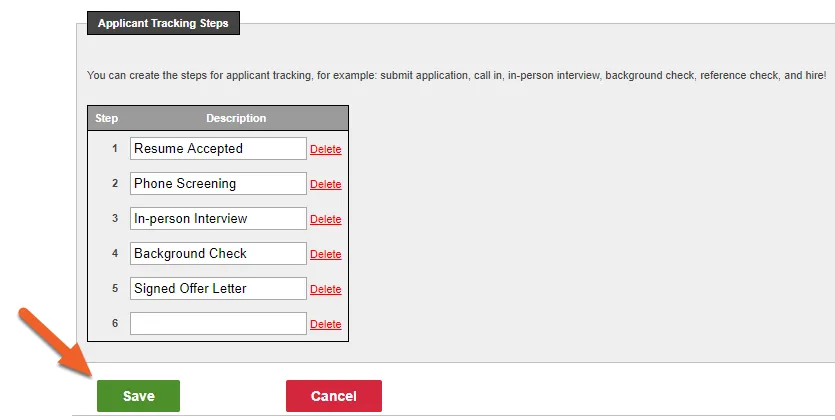This screenshot has height=420, width=835.
Task: Delete the In-person Interview step
Action: [x=325, y=219]
